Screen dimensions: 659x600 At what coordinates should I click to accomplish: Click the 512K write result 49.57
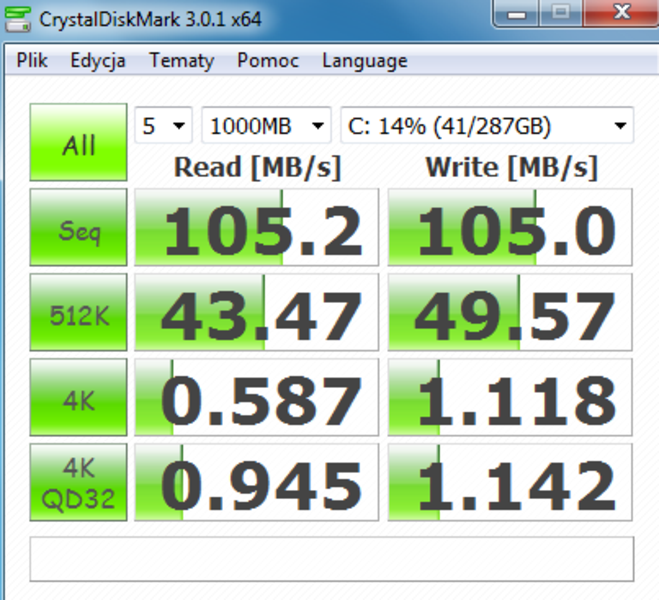[x=510, y=312]
